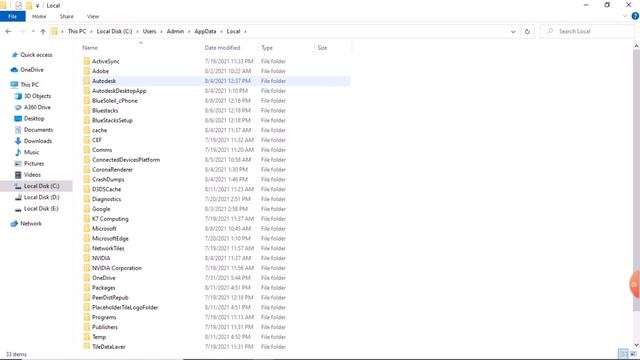This screenshot has width=640, height=360.
Task: Select the Adobe folder icon
Action: tap(87, 71)
